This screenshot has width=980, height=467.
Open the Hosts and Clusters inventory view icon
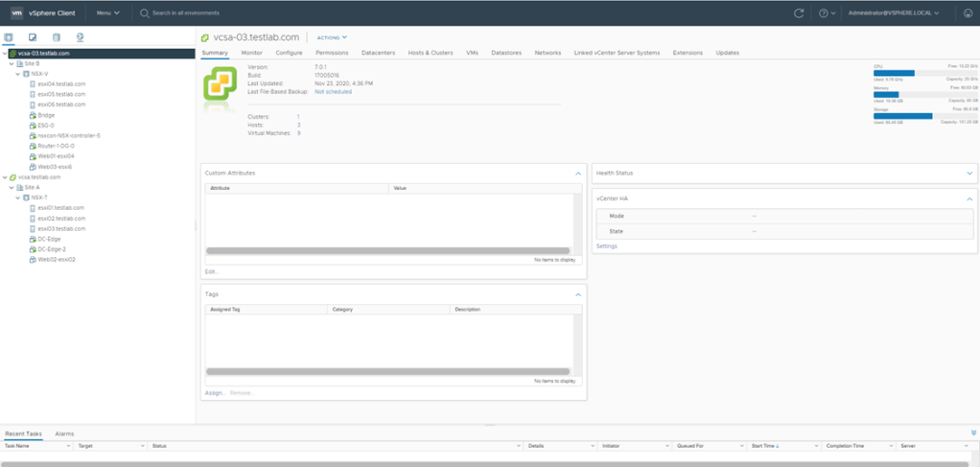pos(10,37)
